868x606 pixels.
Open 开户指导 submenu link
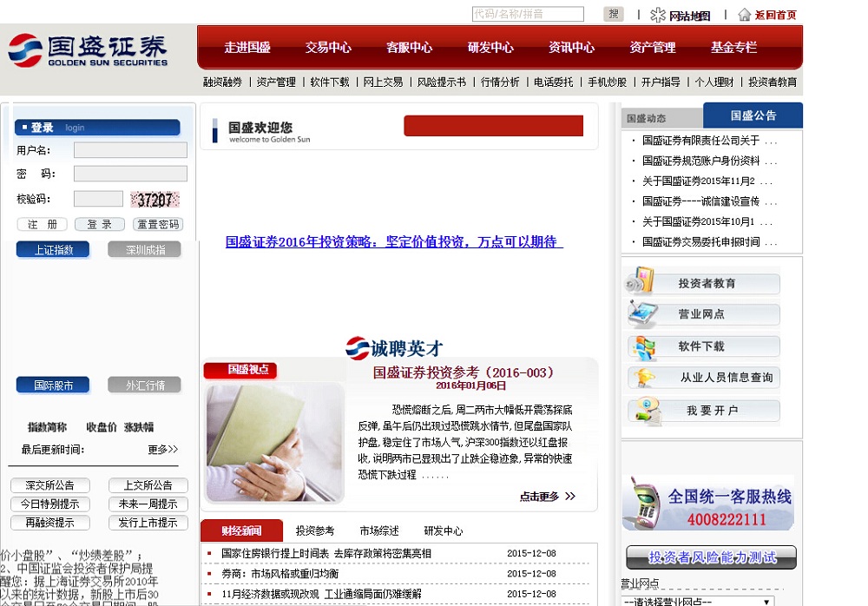(661, 82)
